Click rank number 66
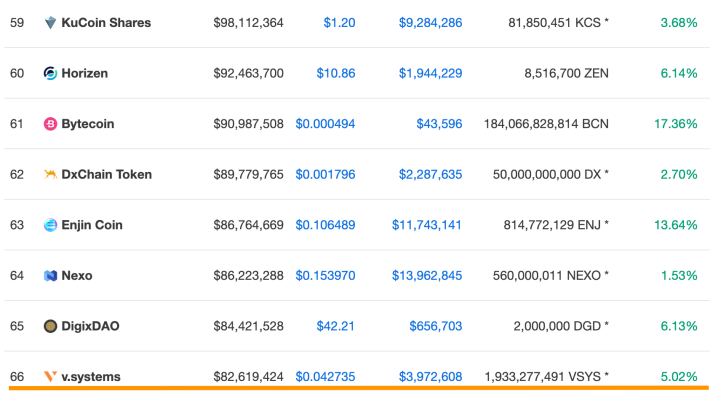The width and height of the screenshot is (710, 397). coord(17,377)
